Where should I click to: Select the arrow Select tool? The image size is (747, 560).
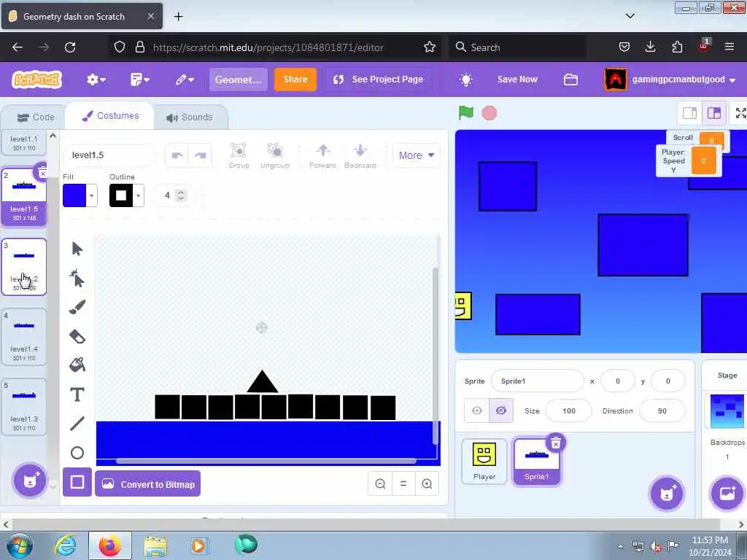pos(77,249)
